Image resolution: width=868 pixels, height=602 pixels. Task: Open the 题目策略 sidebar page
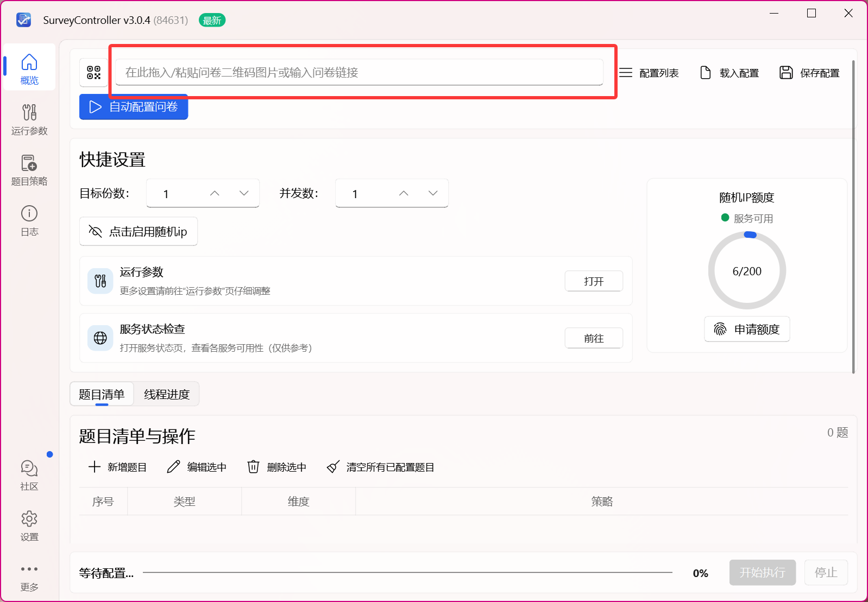[29, 170]
